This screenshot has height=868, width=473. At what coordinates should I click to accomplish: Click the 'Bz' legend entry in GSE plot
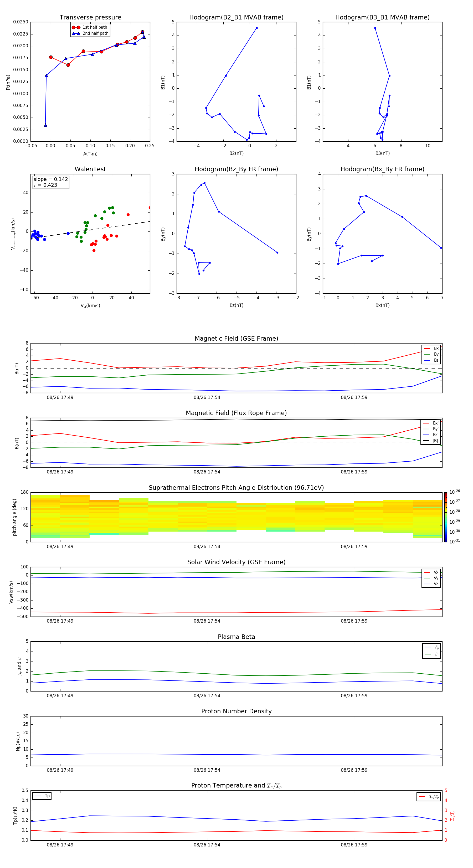[x=431, y=360]
